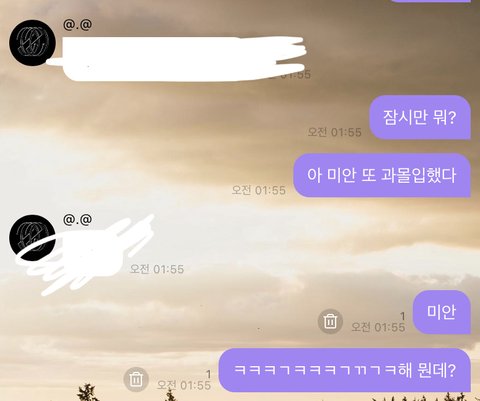Viewport: 480px width, 401px height.
Task: Tap the 잠시만 뭐? message bubble
Action: pyautogui.click(x=420, y=117)
